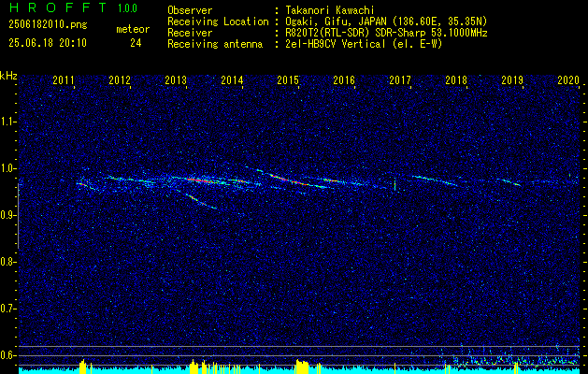Select the file name 2506182010.png
Viewport: 588px width, 374px height.
(48, 25)
